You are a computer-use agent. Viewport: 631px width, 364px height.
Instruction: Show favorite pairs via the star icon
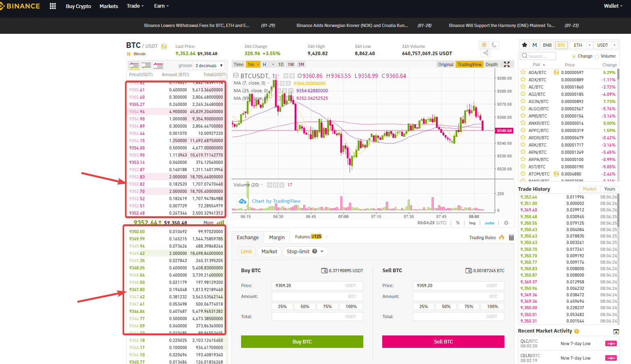pos(524,45)
